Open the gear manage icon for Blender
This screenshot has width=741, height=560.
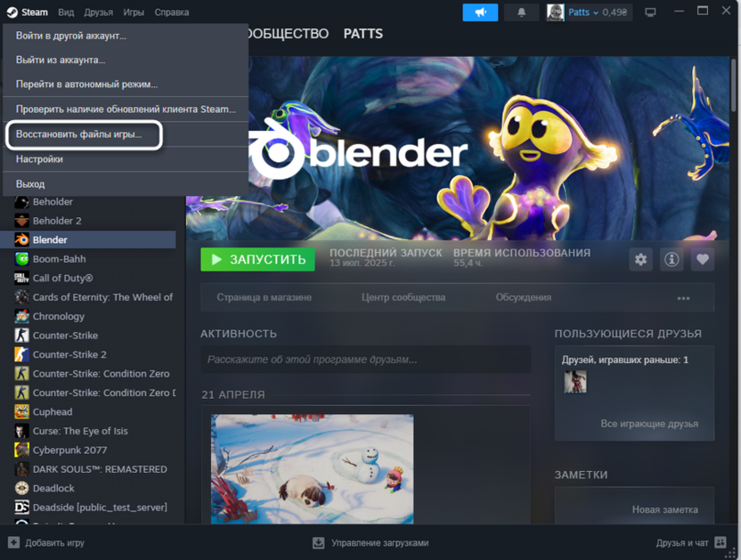[640, 259]
